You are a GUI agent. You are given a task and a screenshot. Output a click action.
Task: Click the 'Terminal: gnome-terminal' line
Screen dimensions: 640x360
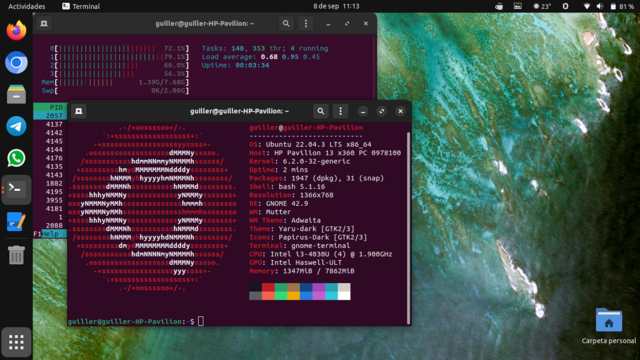(300, 246)
